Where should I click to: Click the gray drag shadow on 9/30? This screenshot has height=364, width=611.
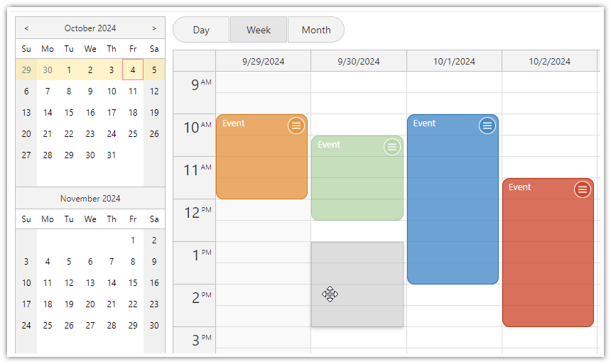click(x=357, y=270)
